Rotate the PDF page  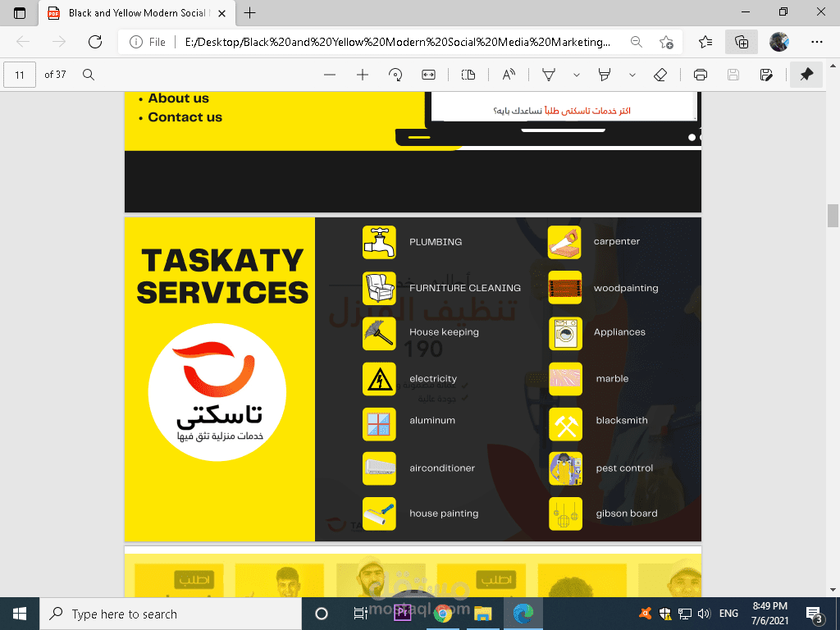[x=395, y=75]
